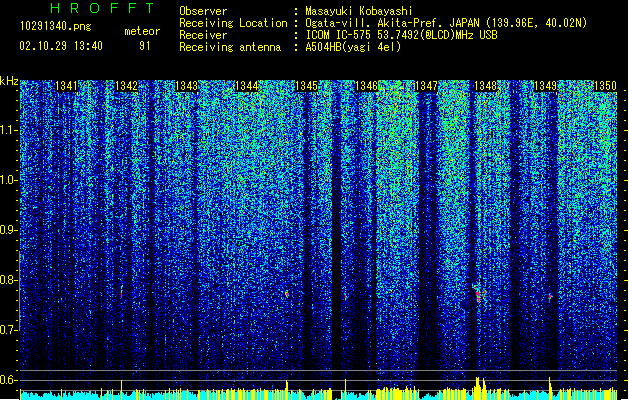The height and width of the screenshot is (400, 629).
Task: Click the meteor echo near 1346
Action: pyautogui.click(x=345, y=297)
